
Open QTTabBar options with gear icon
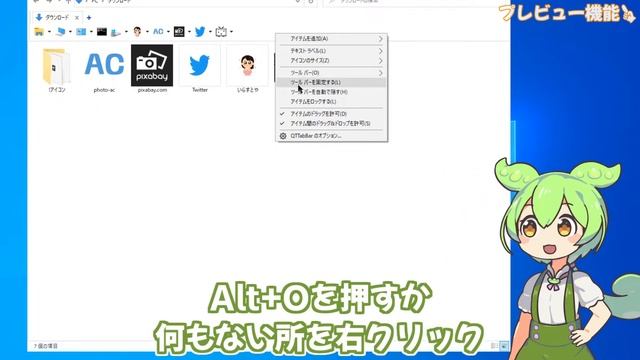coord(331,136)
